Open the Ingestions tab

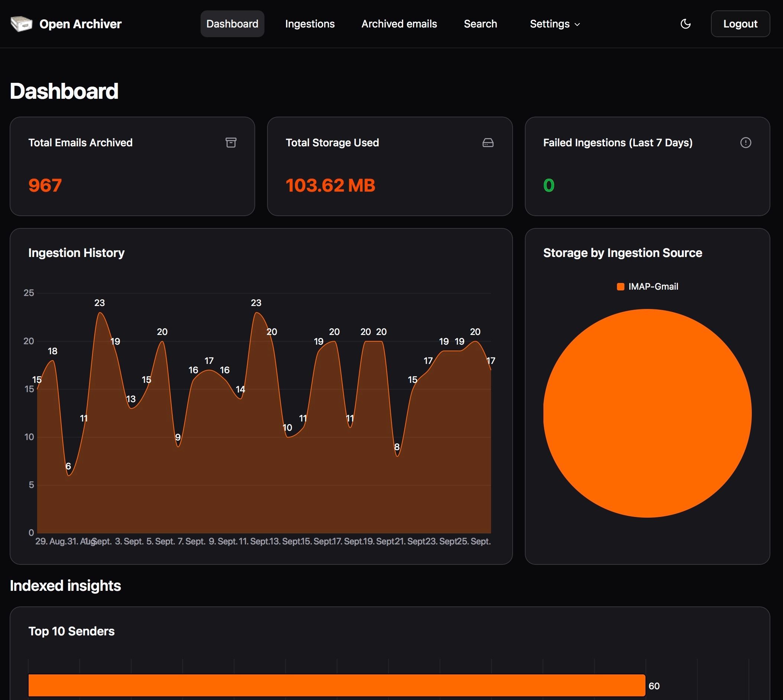click(x=309, y=24)
